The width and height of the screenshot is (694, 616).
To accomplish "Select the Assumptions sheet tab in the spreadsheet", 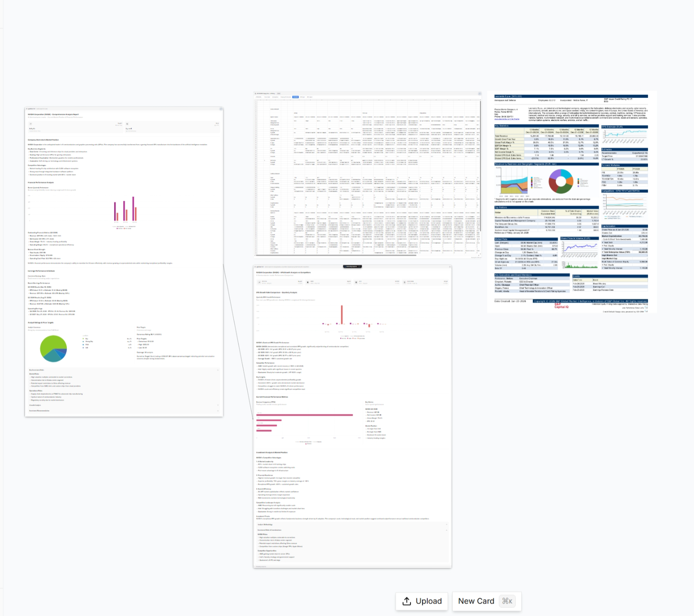I will tap(275, 97).
